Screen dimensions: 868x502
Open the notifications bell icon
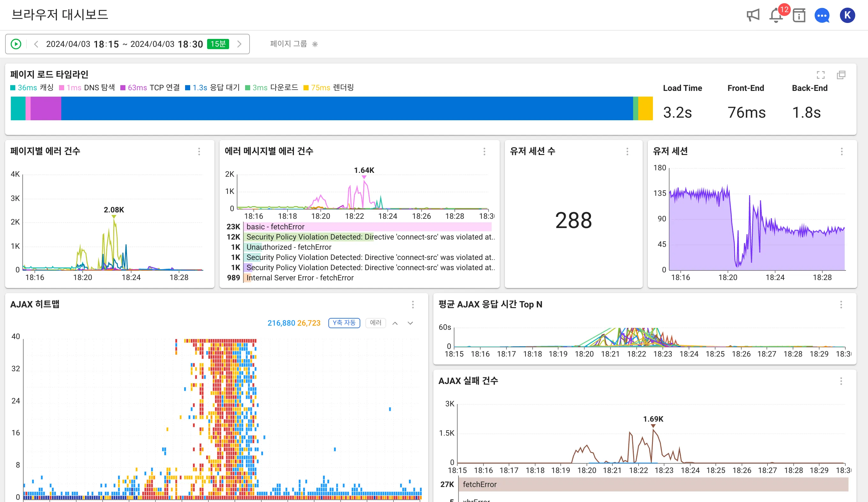coord(776,16)
